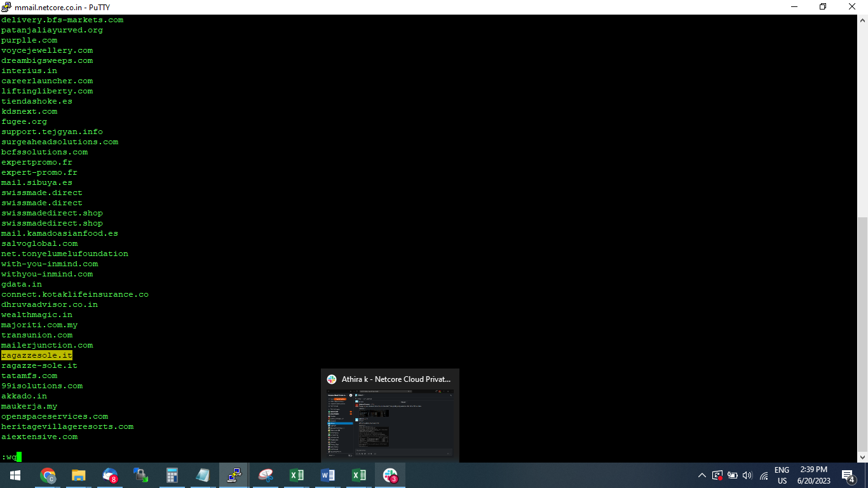Open Thunderbird with 8 unread badge
Image resolution: width=868 pixels, height=488 pixels.
point(110,475)
